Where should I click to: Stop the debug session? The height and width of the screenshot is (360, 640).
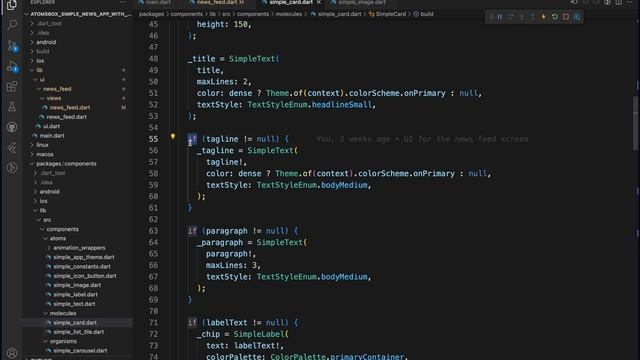tap(566, 17)
